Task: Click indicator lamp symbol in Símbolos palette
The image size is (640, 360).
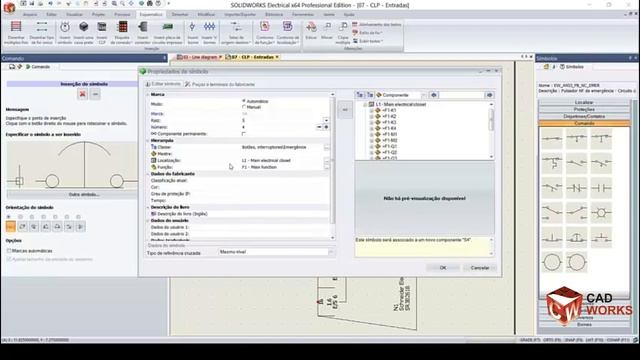Action: pos(601,213)
